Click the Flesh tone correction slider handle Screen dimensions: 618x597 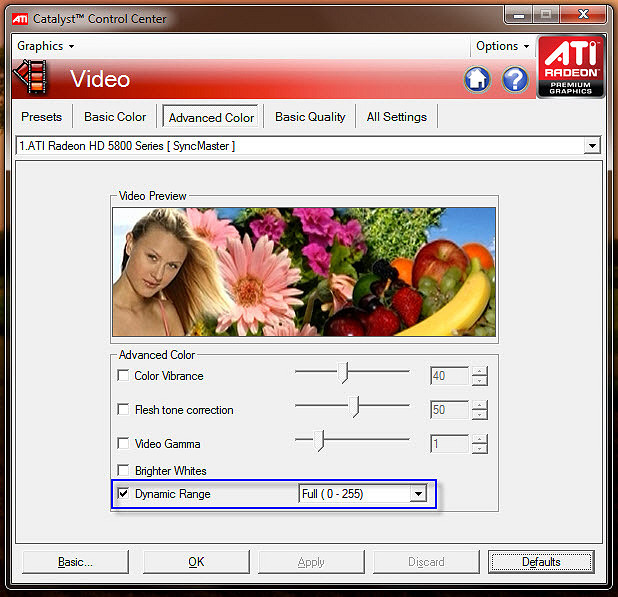(354, 407)
